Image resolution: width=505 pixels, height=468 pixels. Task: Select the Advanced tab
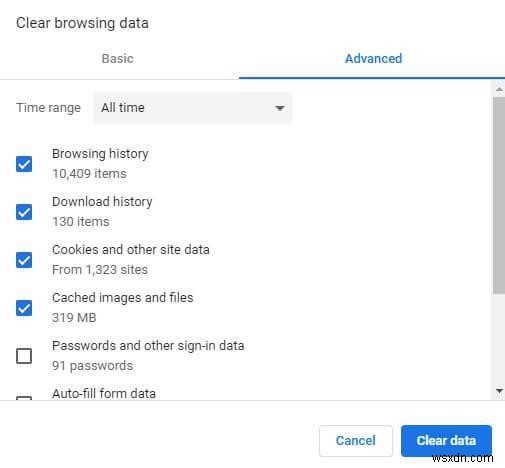click(x=373, y=59)
